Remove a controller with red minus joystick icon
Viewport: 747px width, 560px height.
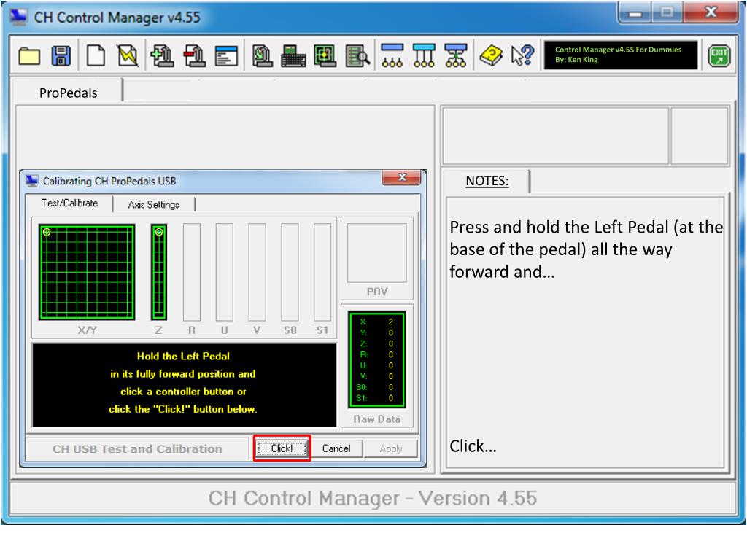click(194, 55)
